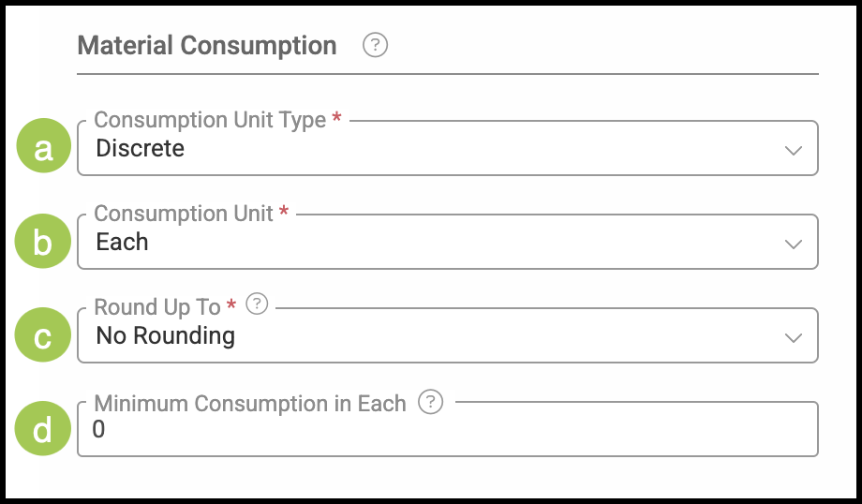Screen dimensions: 862x504
Task: Click the "No Rounding" selected value
Action: click(x=166, y=335)
